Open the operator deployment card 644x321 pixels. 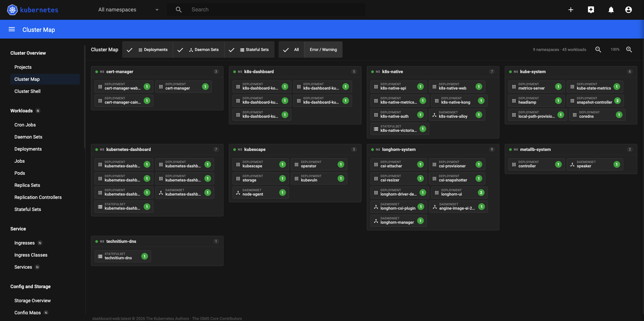[x=319, y=164]
